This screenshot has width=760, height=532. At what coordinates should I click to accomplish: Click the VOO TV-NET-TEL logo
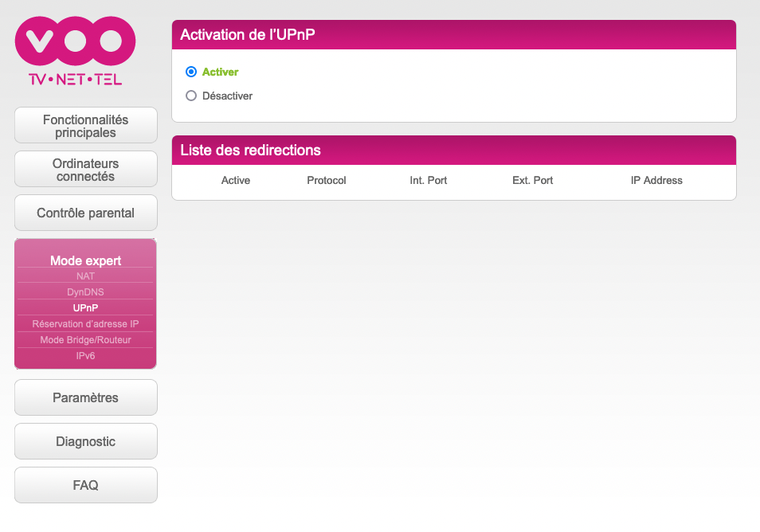point(75,51)
